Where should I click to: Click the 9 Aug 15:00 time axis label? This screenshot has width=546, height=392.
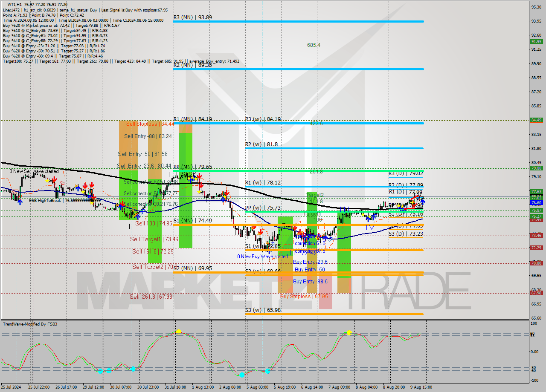422,387
